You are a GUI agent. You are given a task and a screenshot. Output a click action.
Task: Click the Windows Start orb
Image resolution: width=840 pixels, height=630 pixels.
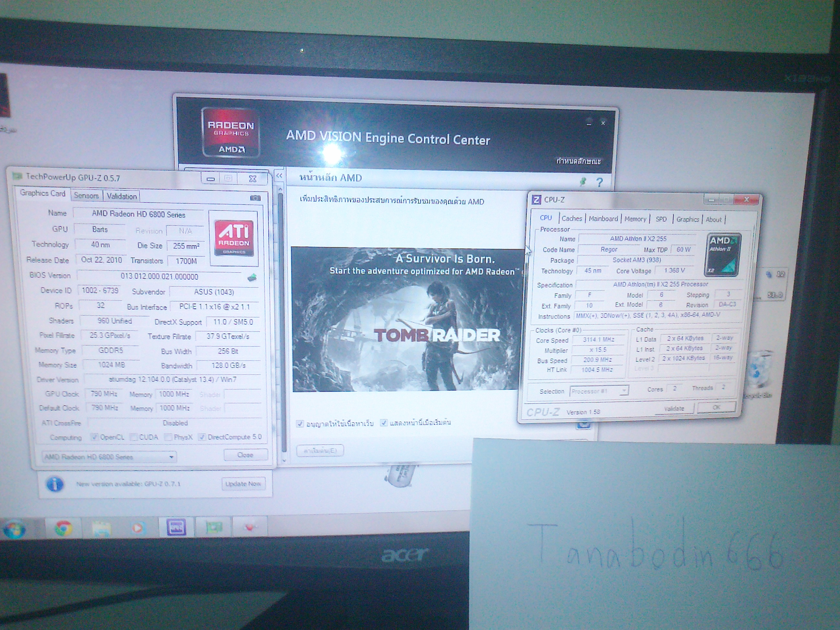coord(14,530)
